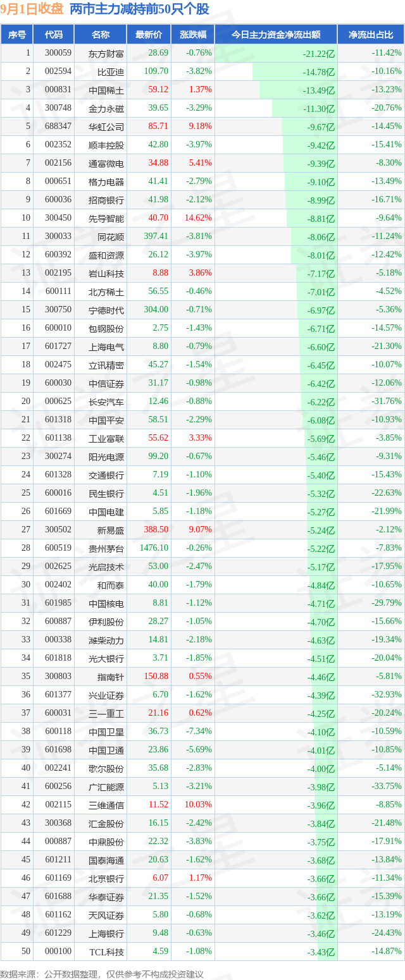Click 长安汽车 outflow ratio -31.76%
405x980 pixels.
pos(387,401)
